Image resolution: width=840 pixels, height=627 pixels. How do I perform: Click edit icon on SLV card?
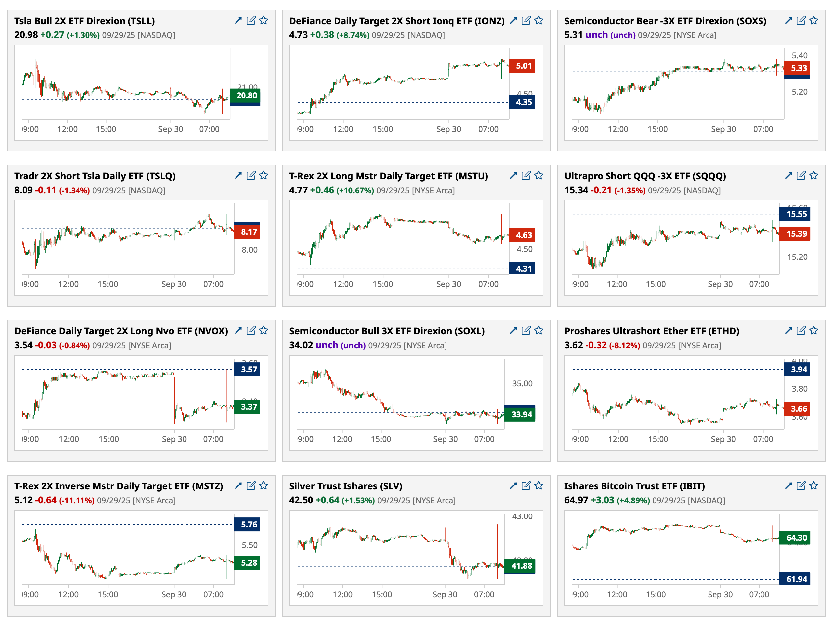point(526,485)
